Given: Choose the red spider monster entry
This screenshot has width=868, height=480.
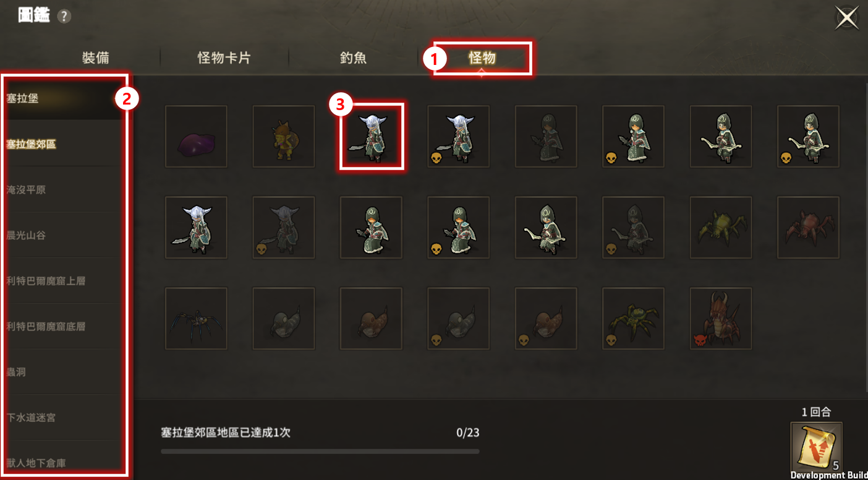Looking at the screenshot, I should [808, 228].
